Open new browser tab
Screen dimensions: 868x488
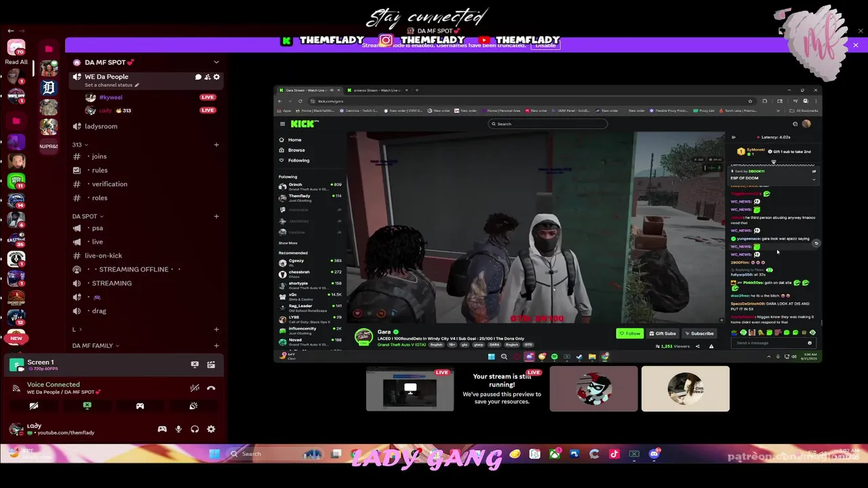point(416,90)
